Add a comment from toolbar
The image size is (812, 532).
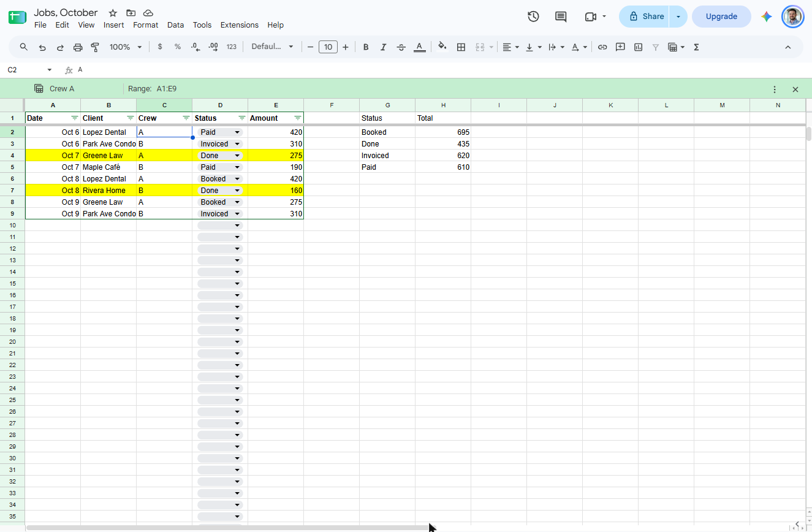point(620,47)
